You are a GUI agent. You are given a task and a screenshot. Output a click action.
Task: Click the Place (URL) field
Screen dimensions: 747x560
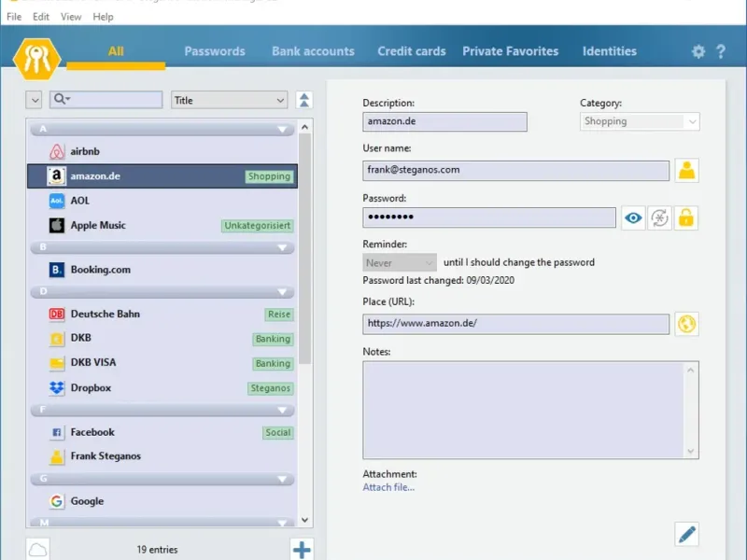[515, 324]
